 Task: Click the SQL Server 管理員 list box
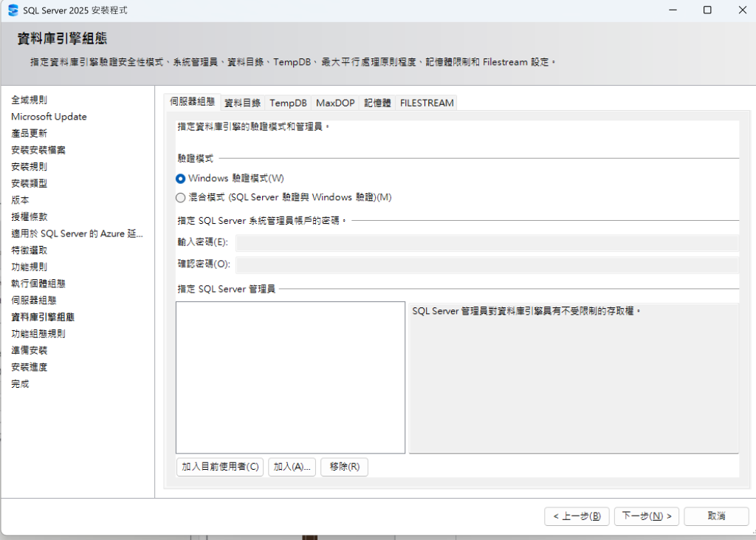(x=290, y=377)
